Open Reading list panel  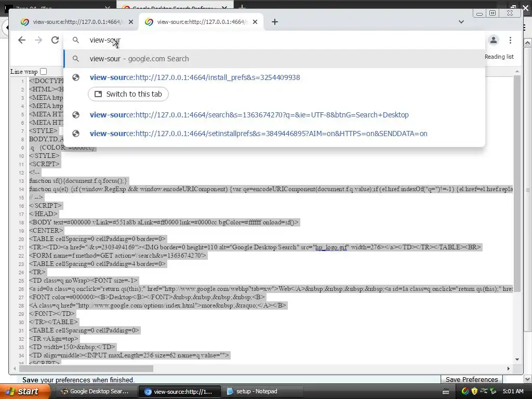pos(499,57)
